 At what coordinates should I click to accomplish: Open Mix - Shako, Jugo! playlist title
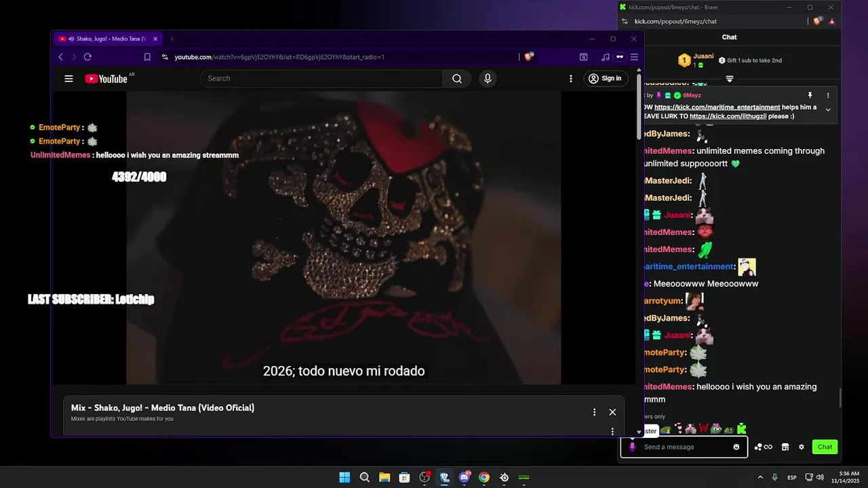tap(163, 408)
